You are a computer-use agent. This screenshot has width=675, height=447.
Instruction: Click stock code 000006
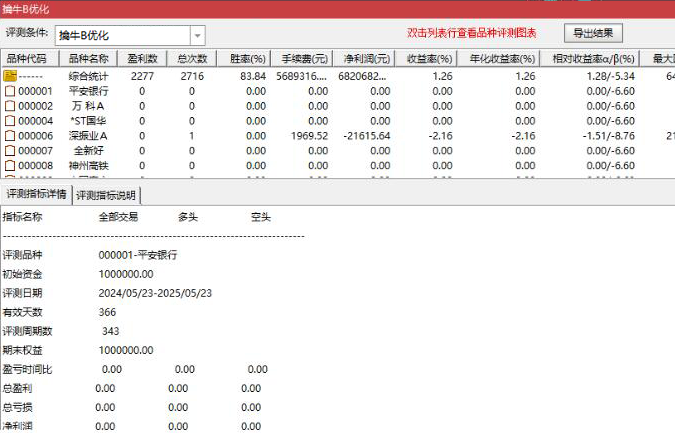click(x=35, y=136)
